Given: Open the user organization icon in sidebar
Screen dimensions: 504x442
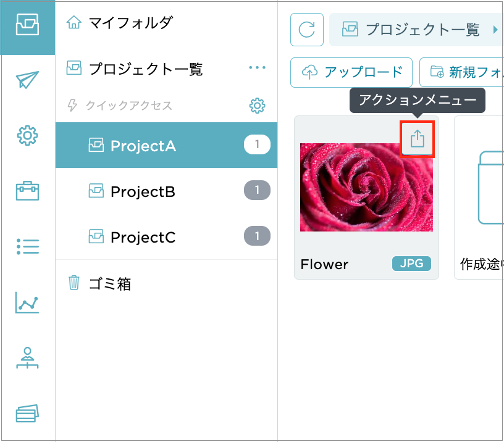Looking at the screenshot, I should point(27,357).
